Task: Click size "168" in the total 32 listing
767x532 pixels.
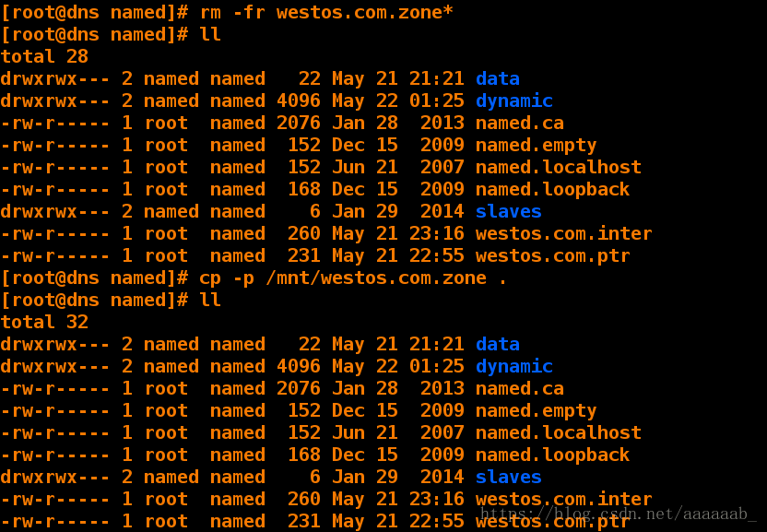Action: 304,455
